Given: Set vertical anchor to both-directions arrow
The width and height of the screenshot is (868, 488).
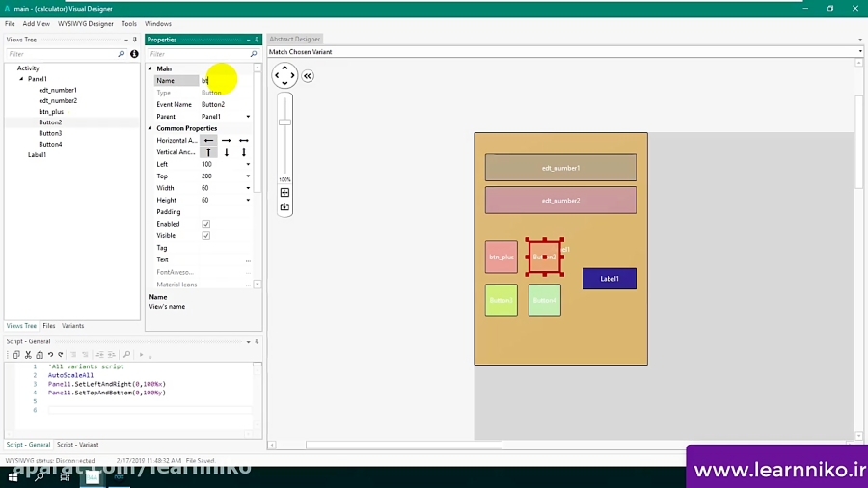Looking at the screenshot, I should click(x=244, y=152).
